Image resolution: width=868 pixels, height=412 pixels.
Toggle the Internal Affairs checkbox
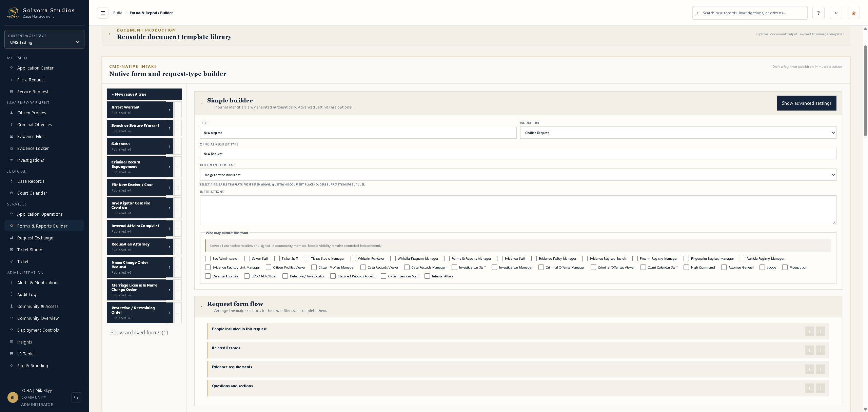(427, 276)
